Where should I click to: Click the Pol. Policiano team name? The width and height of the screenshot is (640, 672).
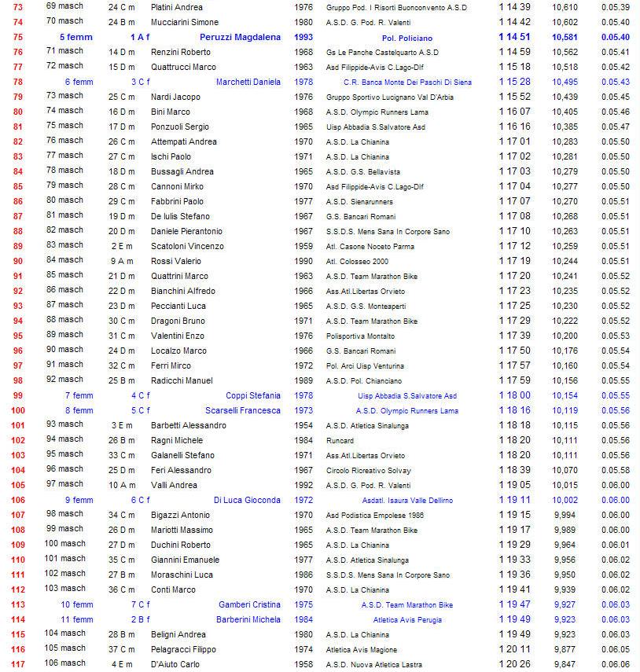click(x=406, y=38)
